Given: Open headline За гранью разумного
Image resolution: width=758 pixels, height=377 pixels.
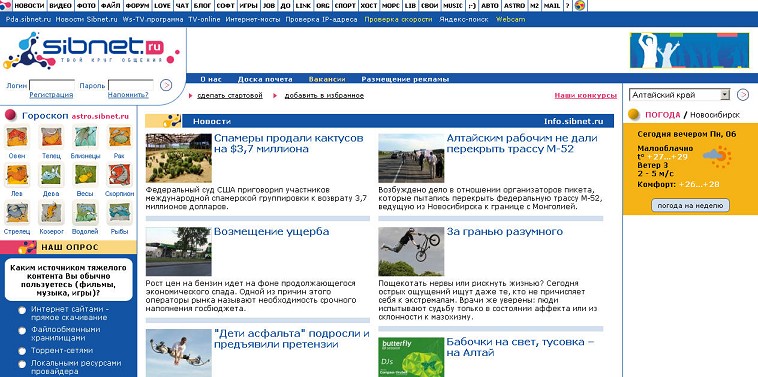Looking at the screenshot, I should point(505,232).
